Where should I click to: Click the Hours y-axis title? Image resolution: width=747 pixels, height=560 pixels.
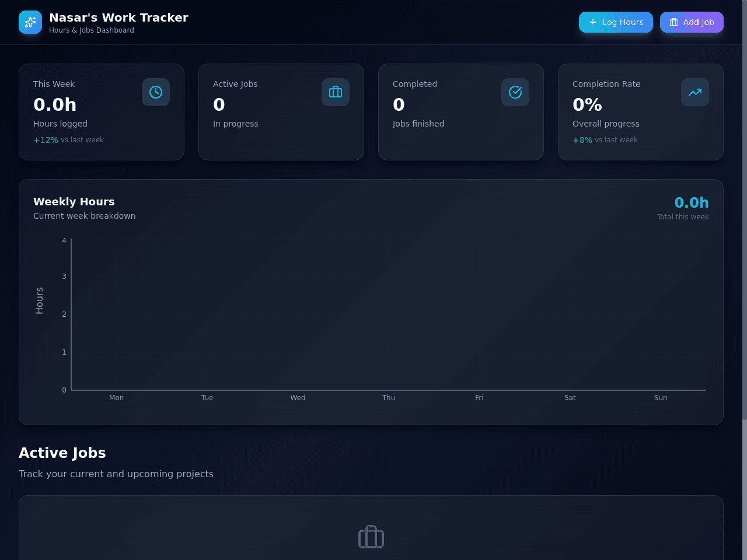[39, 301]
